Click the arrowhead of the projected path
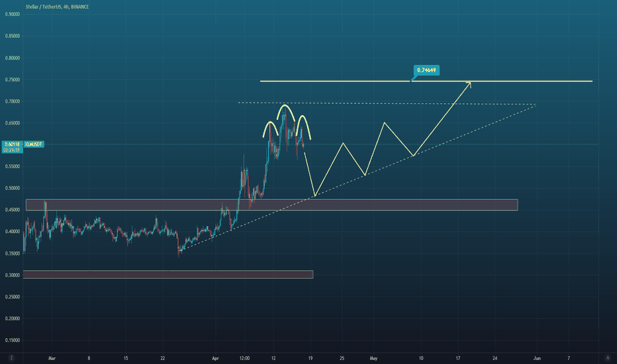The image size is (617, 364). pyautogui.click(x=469, y=84)
